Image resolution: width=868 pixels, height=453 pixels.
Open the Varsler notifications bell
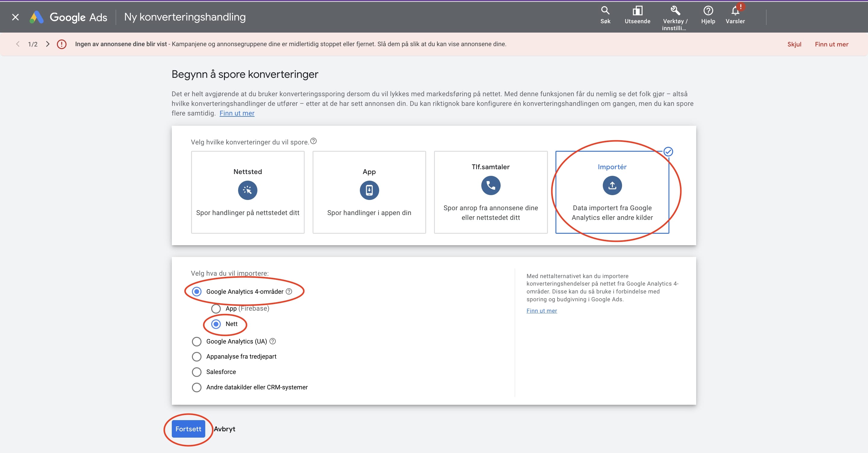[x=735, y=11]
